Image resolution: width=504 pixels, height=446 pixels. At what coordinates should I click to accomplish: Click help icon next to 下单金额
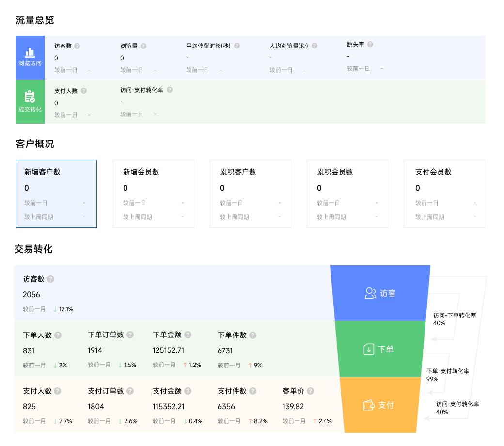(x=188, y=335)
